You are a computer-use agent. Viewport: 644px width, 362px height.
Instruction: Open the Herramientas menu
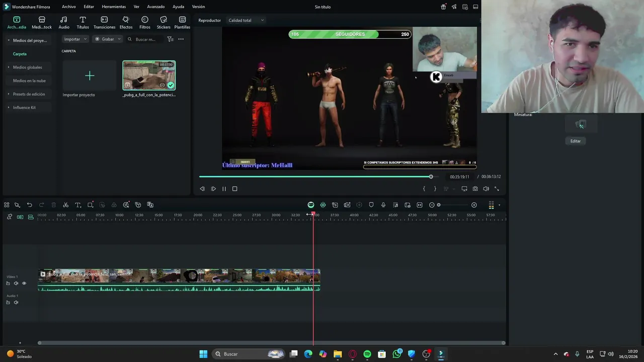pyautogui.click(x=114, y=7)
